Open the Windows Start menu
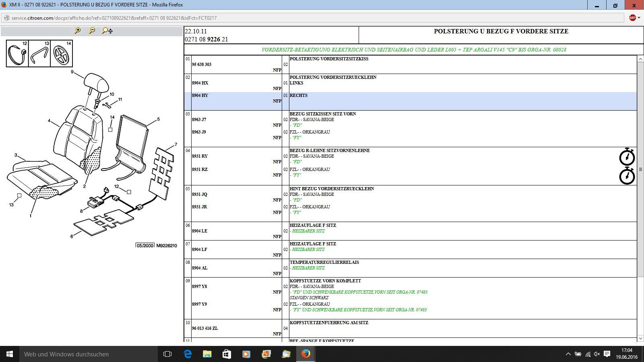The image size is (644, 362). pyautogui.click(x=10, y=354)
